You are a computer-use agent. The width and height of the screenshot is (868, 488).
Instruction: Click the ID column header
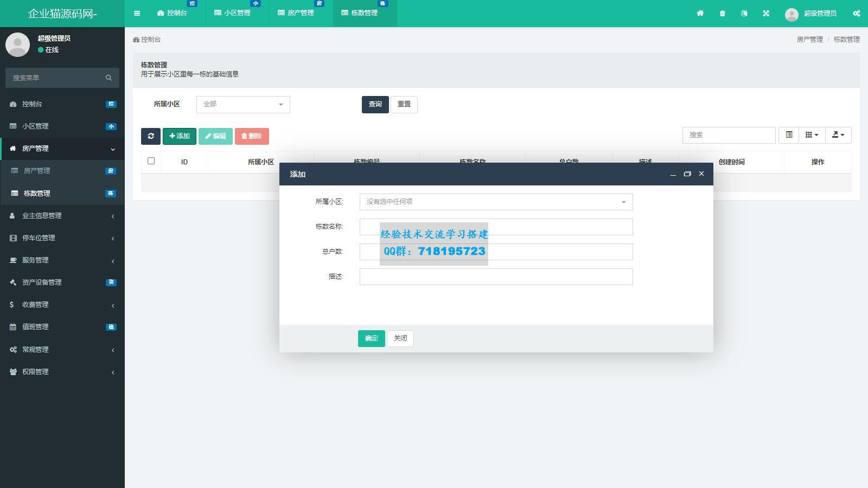[x=184, y=162]
